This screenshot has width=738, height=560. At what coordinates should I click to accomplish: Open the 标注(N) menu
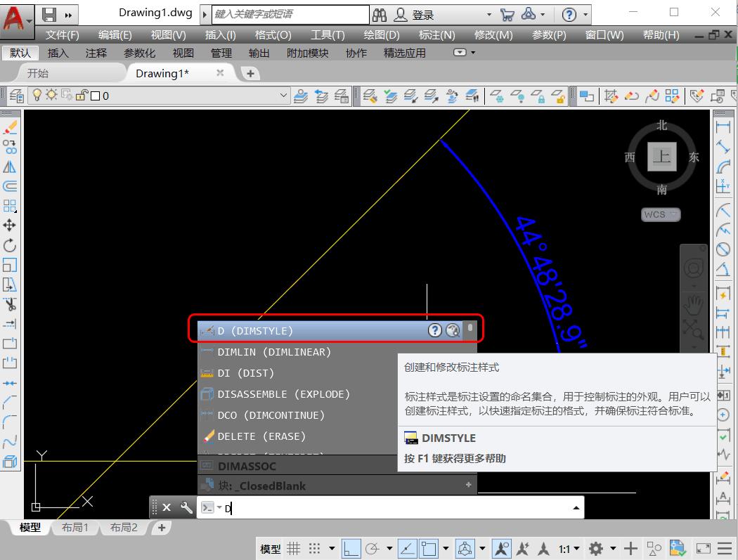[436, 35]
